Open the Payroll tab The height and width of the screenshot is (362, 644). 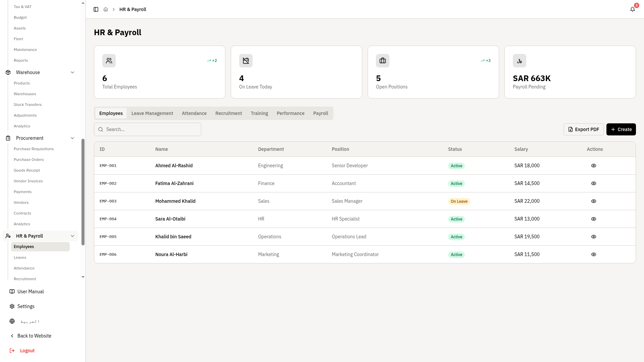[321, 113]
